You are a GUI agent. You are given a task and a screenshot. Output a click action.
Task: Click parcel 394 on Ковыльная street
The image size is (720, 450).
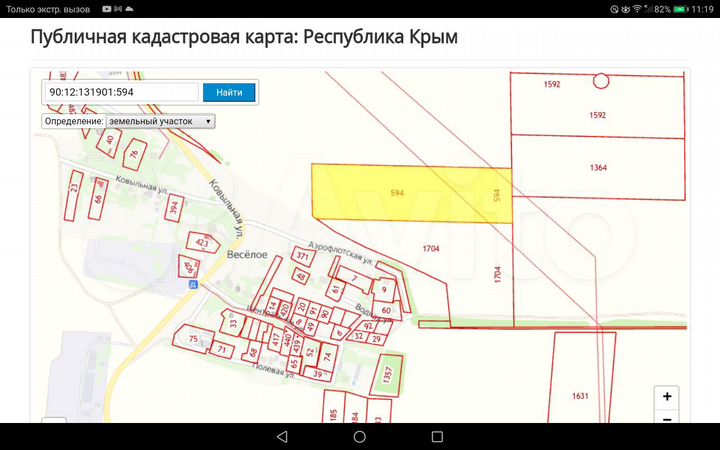[174, 208]
